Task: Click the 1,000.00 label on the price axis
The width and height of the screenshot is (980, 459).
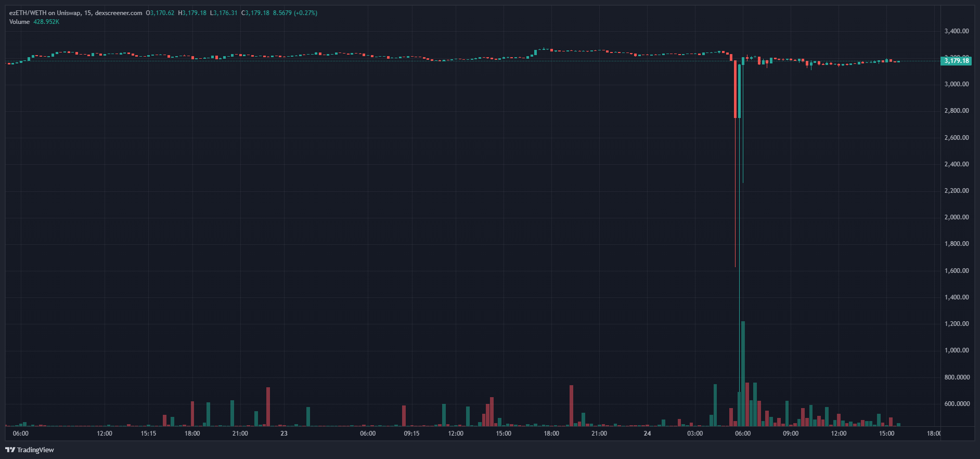Action: point(956,350)
